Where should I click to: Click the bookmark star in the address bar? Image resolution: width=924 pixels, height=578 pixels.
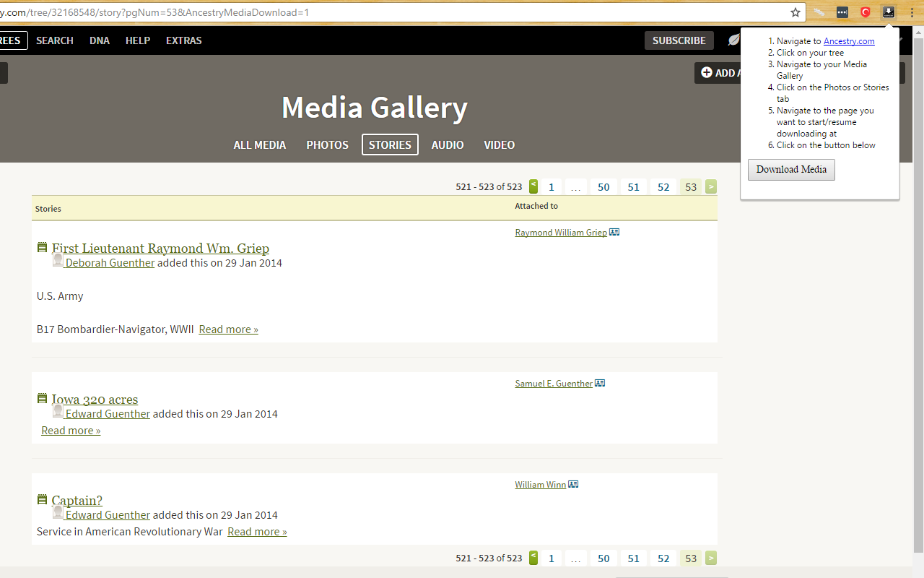coord(795,12)
